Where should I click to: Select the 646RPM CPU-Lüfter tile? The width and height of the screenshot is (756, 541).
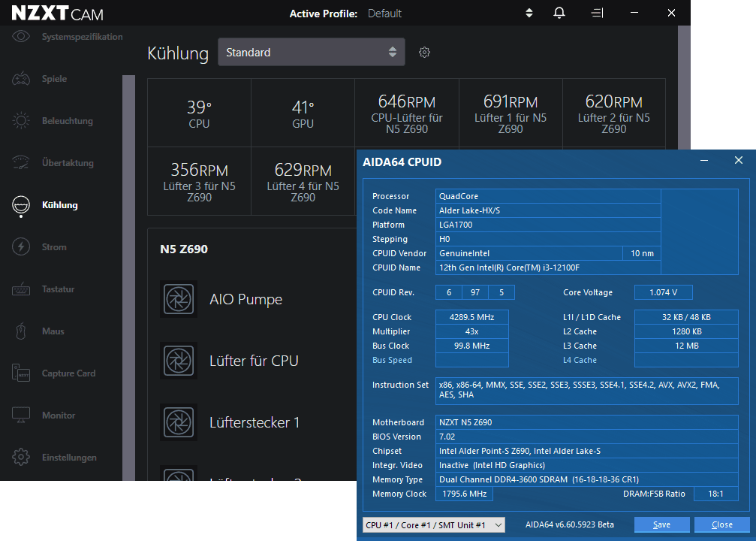[x=406, y=113]
